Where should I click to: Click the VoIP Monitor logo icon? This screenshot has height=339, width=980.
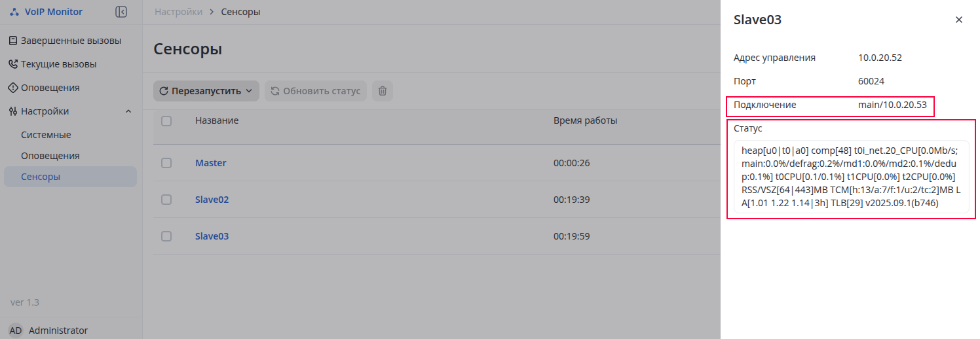pyautogui.click(x=14, y=12)
